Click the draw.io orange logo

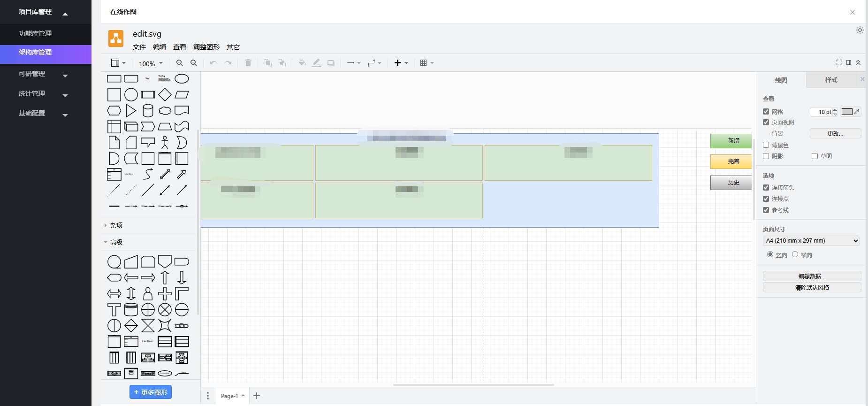(116, 38)
